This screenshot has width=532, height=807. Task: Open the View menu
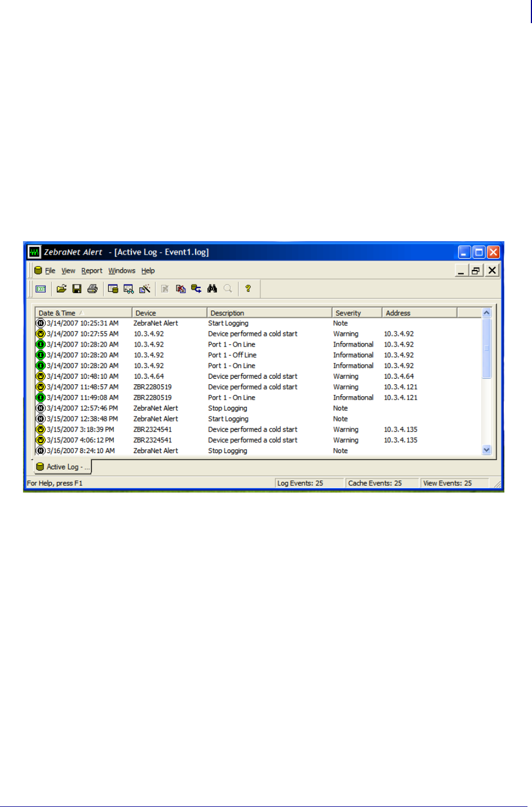tap(68, 271)
